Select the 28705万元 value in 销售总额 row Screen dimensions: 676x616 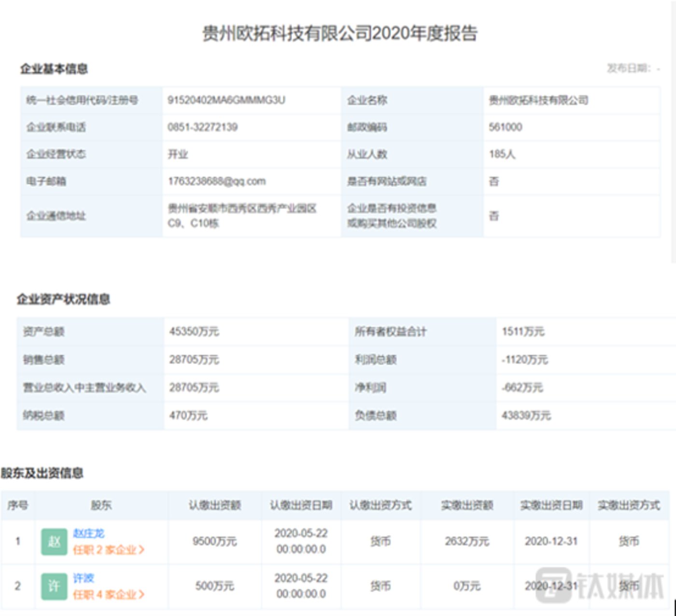[x=194, y=360]
